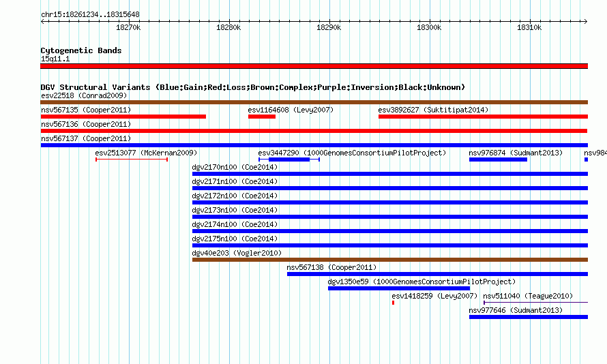Viewport: 607px width, 364px height.
Task: Click the 18290k ruler tick label
Action: tap(329, 28)
